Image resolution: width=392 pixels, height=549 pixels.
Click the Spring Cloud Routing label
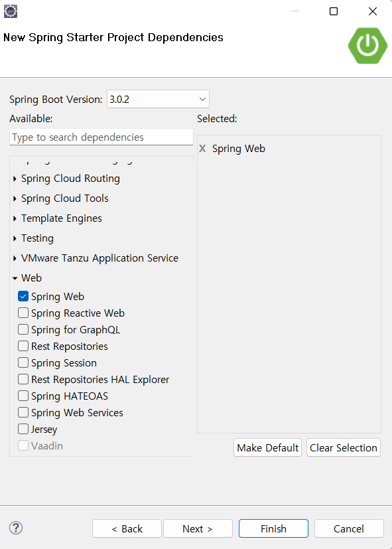70,179
